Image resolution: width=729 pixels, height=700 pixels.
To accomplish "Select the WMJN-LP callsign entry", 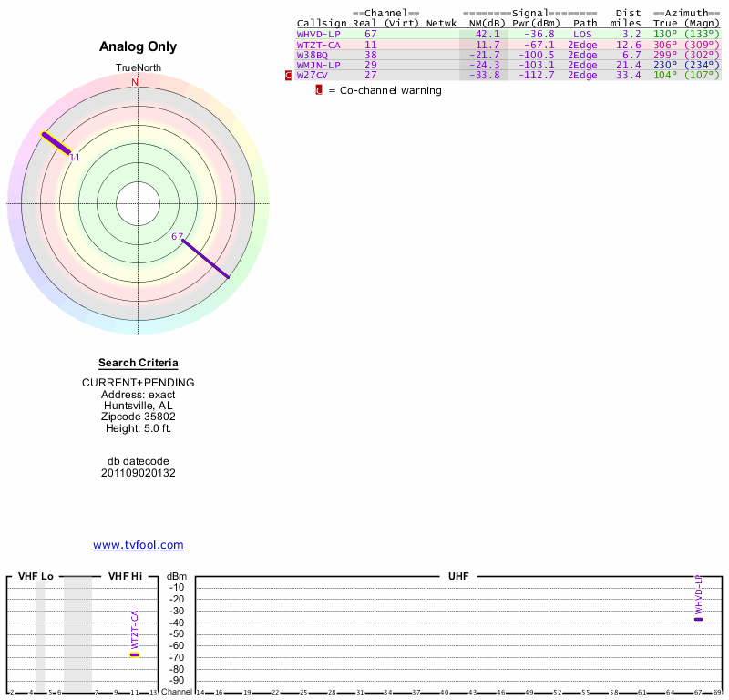I will [318, 65].
